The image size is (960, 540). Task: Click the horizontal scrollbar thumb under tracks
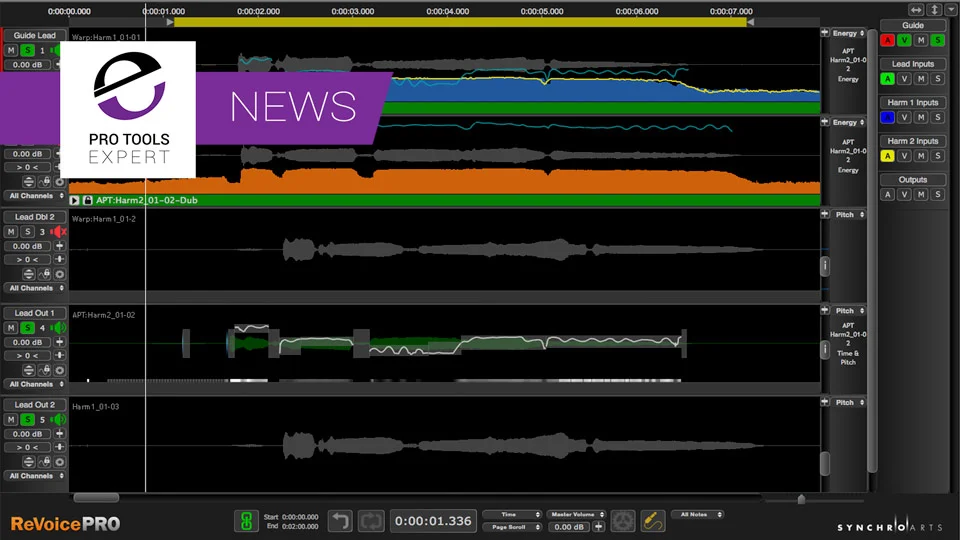[x=96, y=498]
